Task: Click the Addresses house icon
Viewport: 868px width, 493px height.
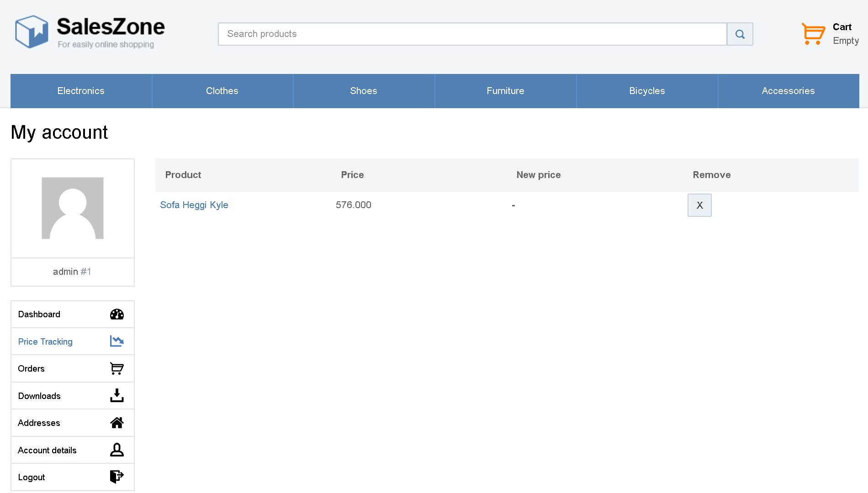Action: (x=117, y=423)
